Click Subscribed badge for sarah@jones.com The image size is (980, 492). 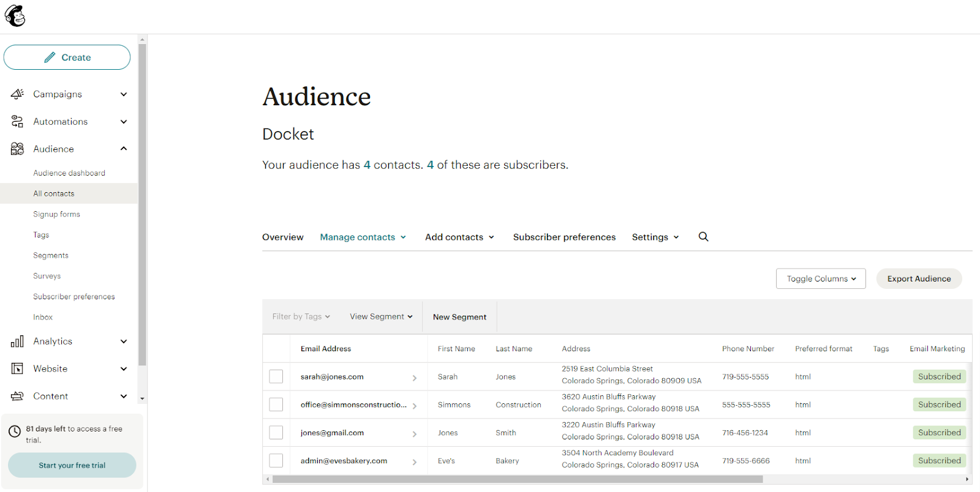click(x=939, y=376)
